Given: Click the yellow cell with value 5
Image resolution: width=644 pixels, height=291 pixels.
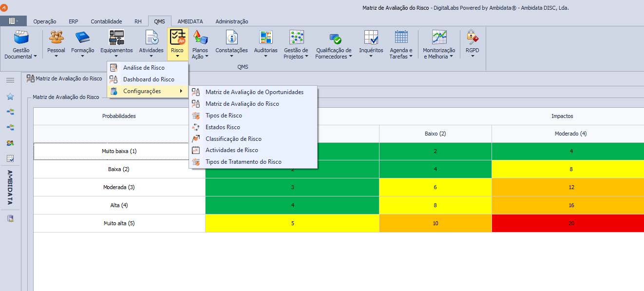Looking at the screenshot, I should [x=292, y=223].
